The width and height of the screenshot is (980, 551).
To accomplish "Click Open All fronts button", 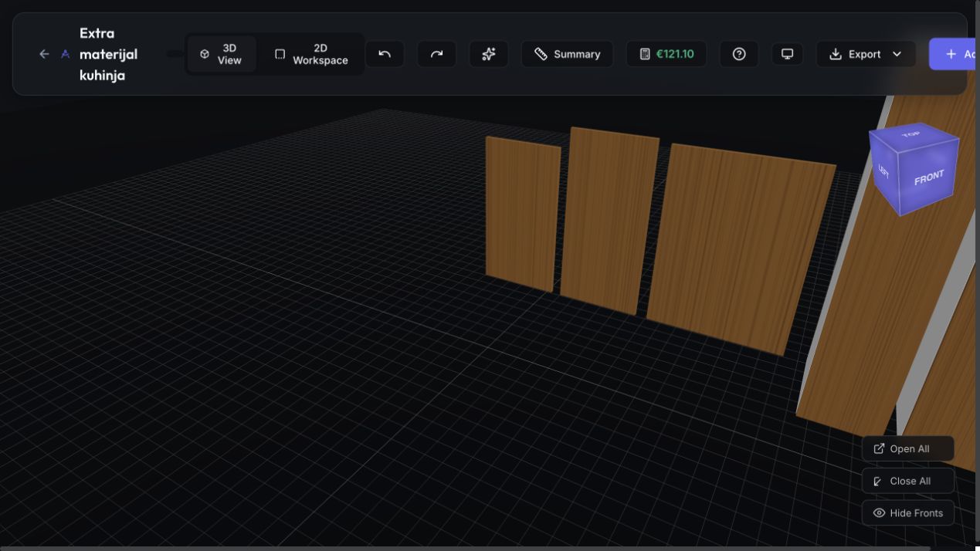I will pos(908,448).
